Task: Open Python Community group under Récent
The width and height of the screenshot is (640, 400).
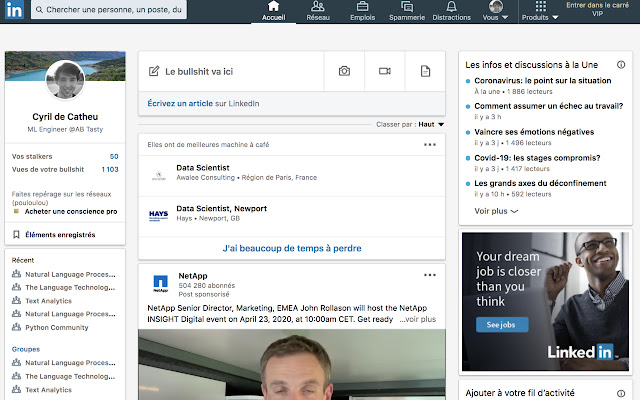Action: [x=56, y=327]
